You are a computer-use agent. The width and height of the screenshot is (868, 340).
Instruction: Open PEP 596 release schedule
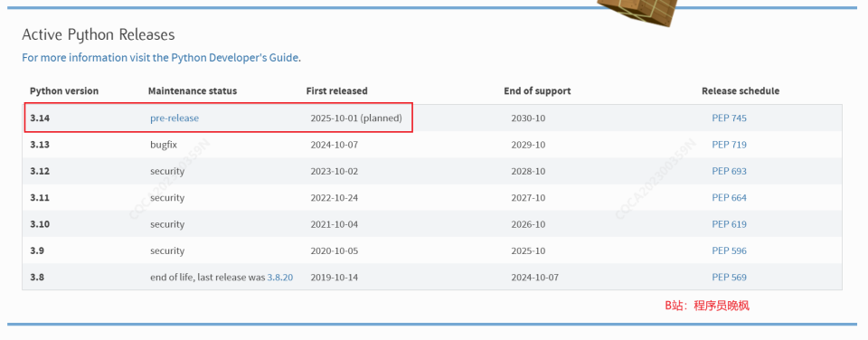coord(729,250)
